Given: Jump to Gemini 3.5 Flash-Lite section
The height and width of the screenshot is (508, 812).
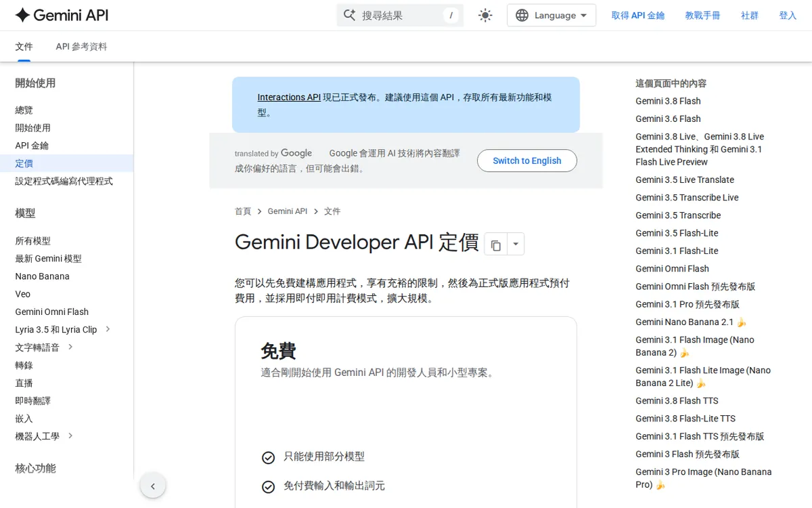Looking at the screenshot, I should pyautogui.click(x=677, y=233).
